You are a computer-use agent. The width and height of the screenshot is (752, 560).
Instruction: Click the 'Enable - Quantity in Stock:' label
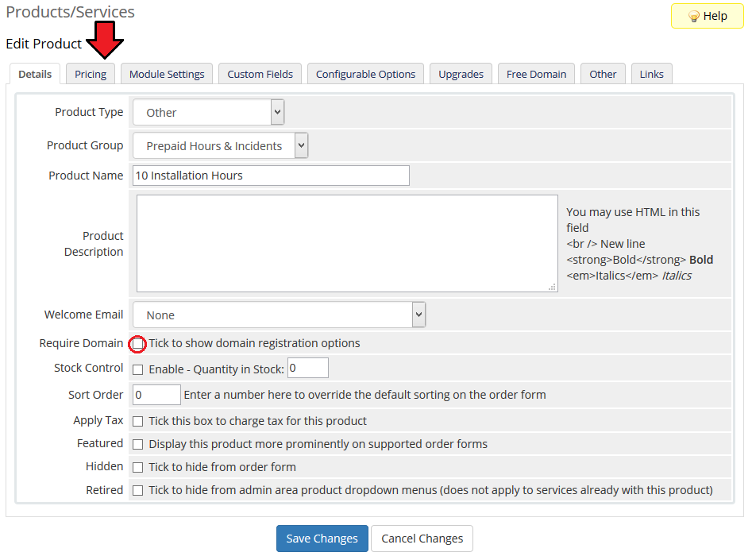coord(216,369)
